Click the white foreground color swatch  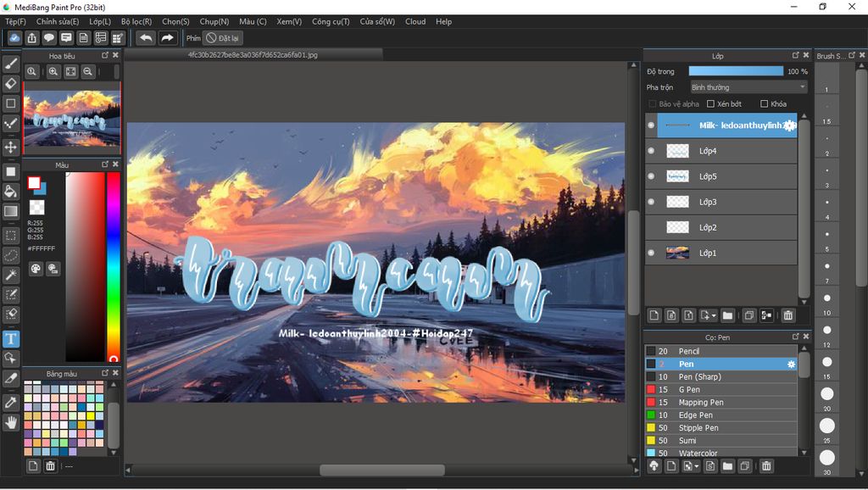coord(34,183)
